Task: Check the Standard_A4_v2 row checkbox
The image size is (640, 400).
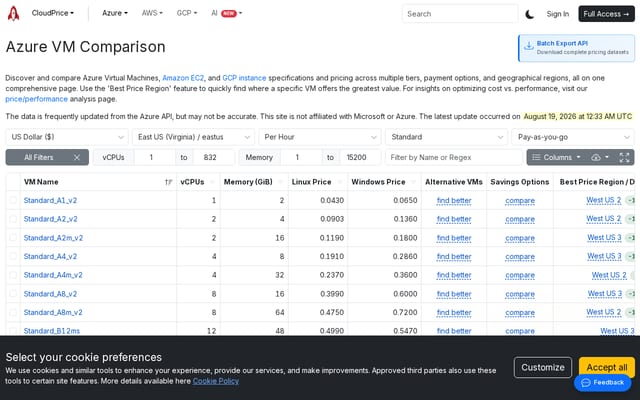Action: tap(13, 256)
